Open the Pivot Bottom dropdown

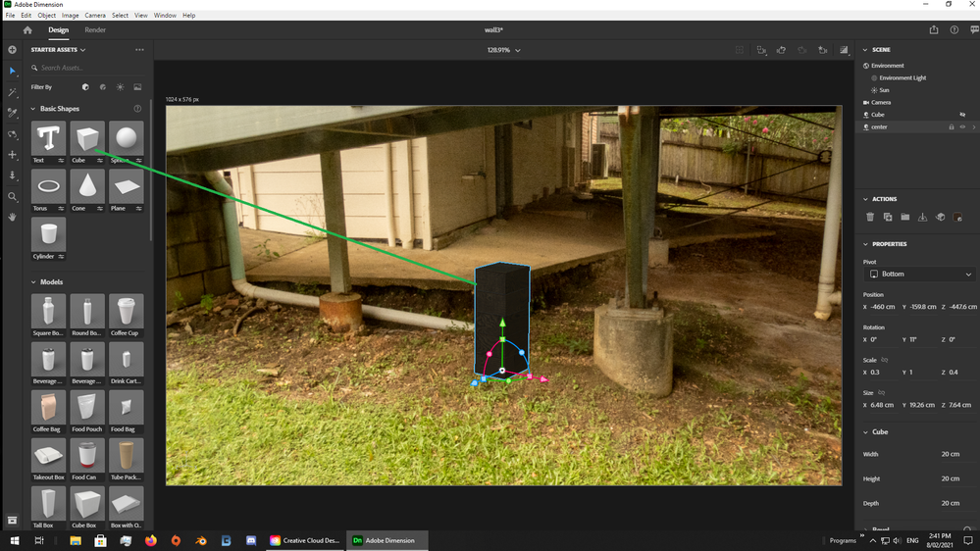(x=920, y=275)
